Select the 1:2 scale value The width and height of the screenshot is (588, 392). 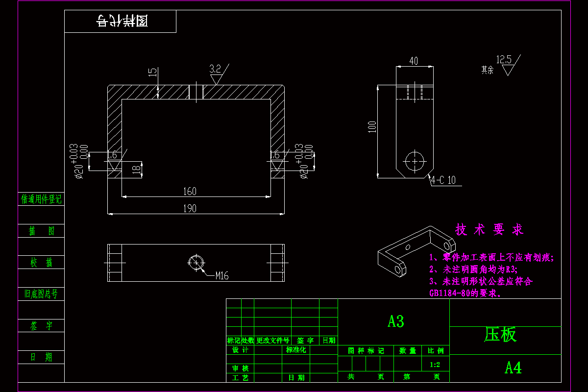[435, 365]
